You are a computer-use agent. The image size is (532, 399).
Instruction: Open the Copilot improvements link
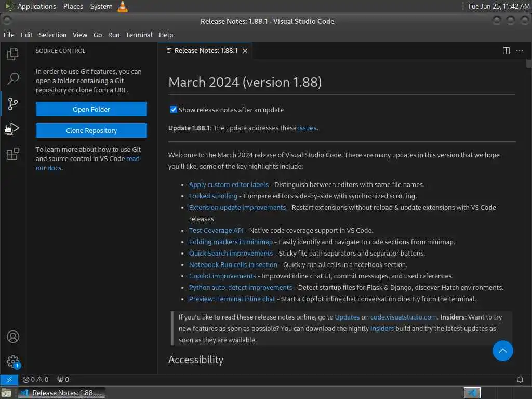pyautogui.click(x=222, y=276)
